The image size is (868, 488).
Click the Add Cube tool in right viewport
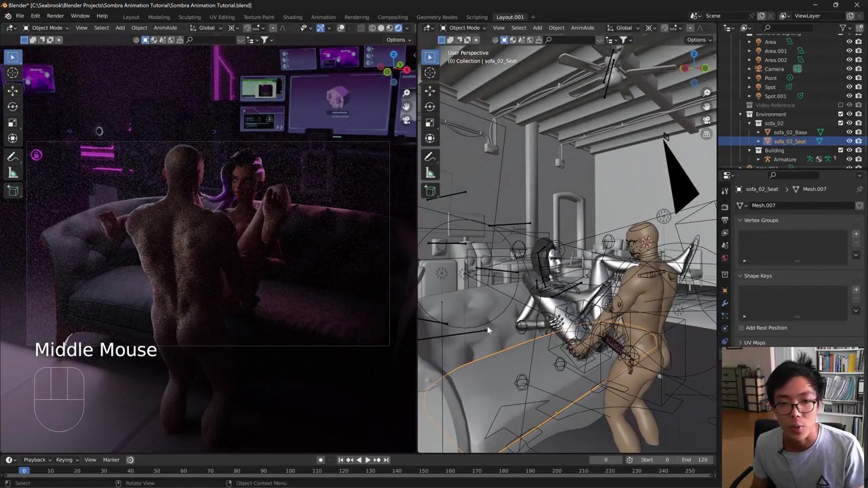point(430,190)
